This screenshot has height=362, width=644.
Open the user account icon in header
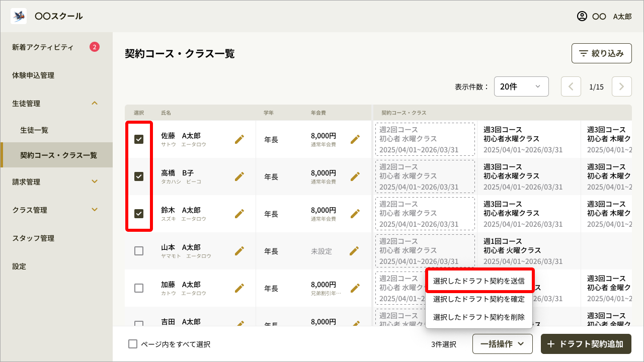(582, 16)
